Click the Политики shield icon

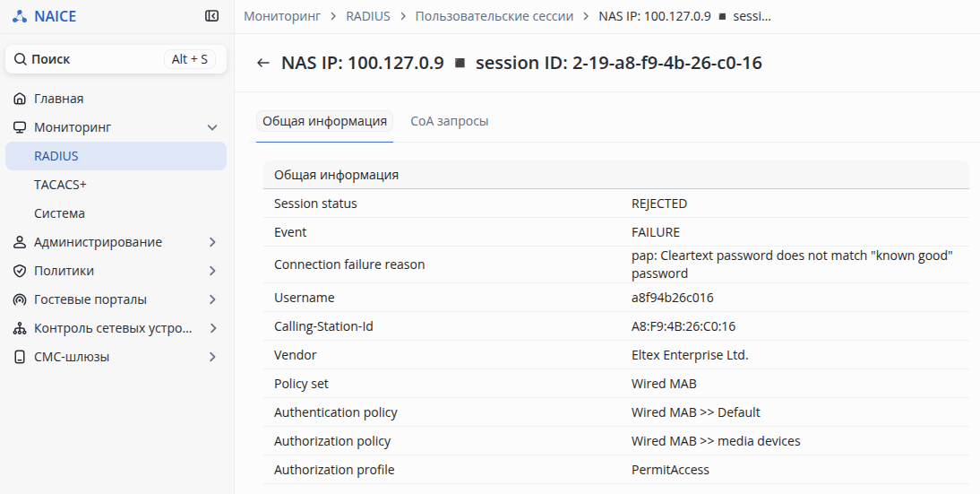pyautogui.click(x=20, y=271)
